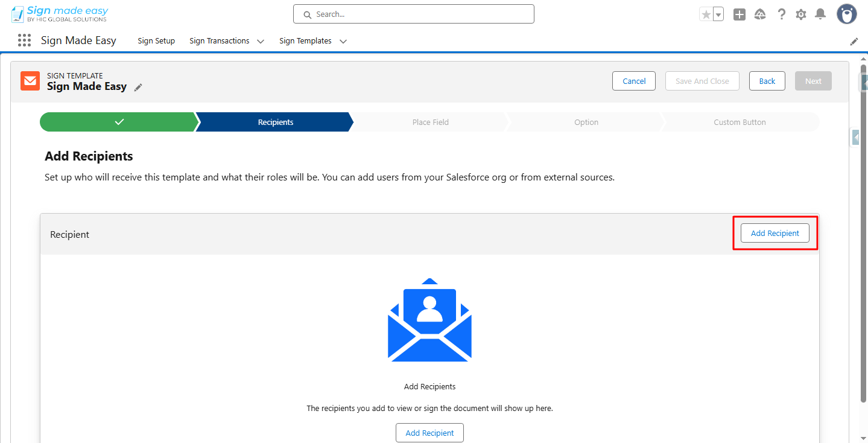The height and width of the screenshot is (443, 868).
Task: Open the Trailhead guidance icon
Action: (759, 13)
